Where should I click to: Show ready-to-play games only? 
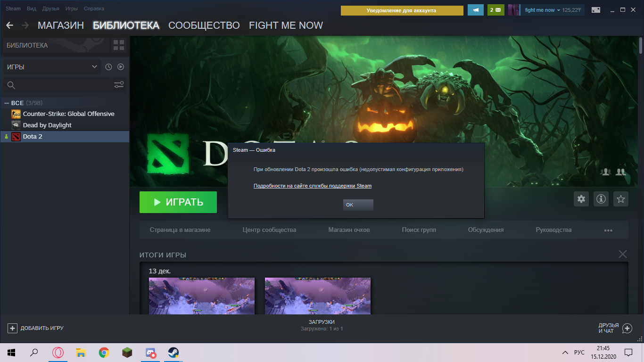[x=121, y=67]
